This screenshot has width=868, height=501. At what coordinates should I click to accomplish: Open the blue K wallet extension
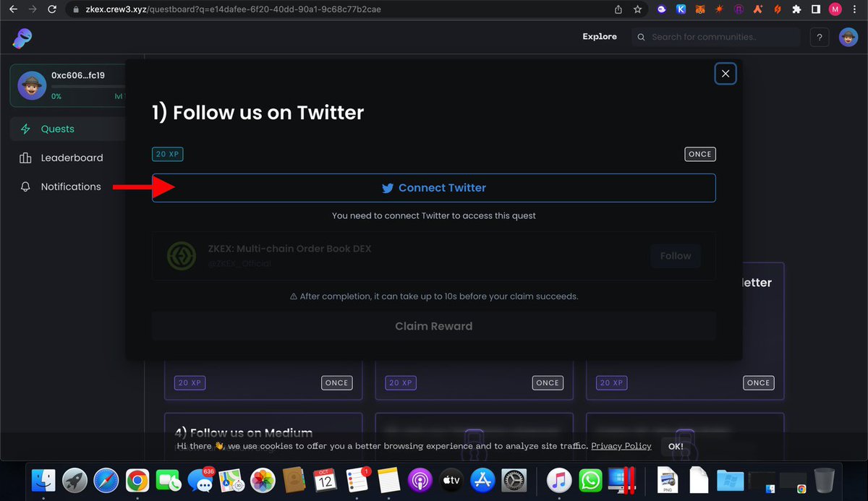(681, 9)
